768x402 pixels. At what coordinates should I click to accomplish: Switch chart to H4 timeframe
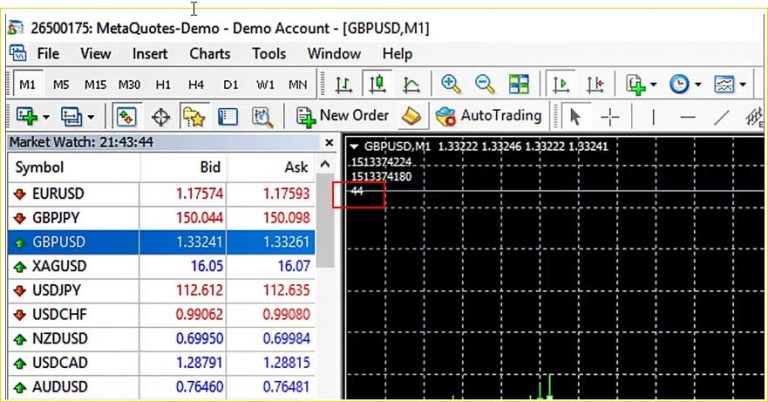(x=196, y=85)
